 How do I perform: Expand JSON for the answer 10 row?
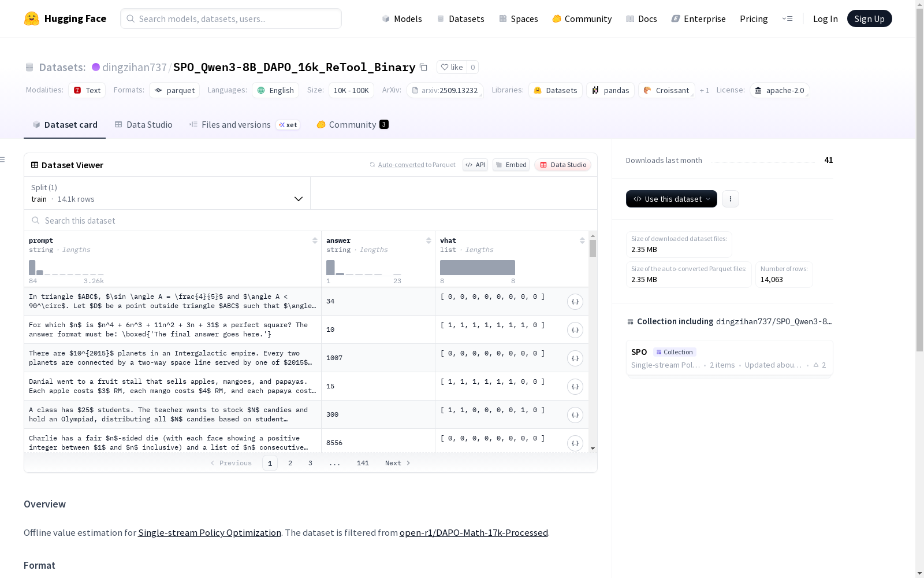click(x=575, y=330)
